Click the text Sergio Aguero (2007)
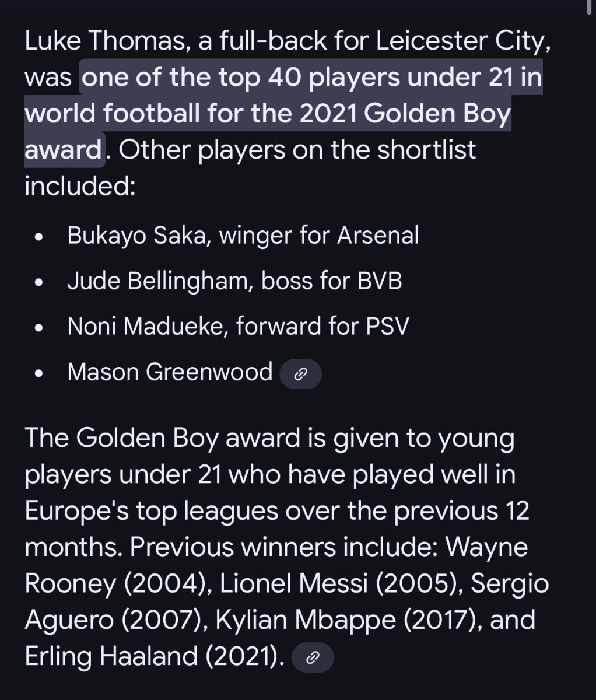The height and width of the screenshot is (700, 596). (x=287, y=603)
